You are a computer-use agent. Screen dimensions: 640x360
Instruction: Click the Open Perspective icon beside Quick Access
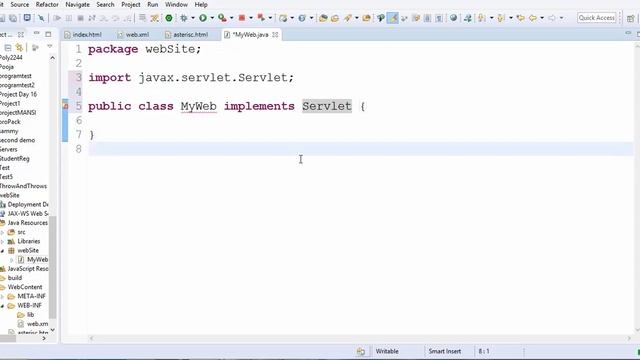pos(631,18)
